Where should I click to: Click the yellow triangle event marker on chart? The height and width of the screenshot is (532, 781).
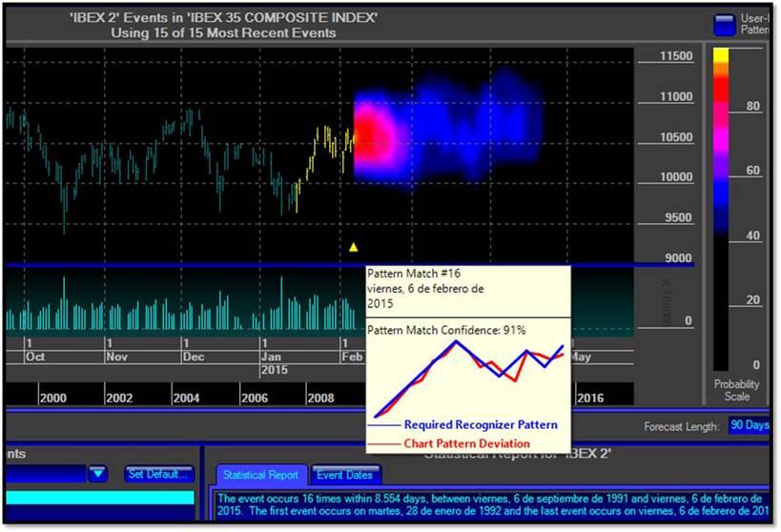coord(353,247)
